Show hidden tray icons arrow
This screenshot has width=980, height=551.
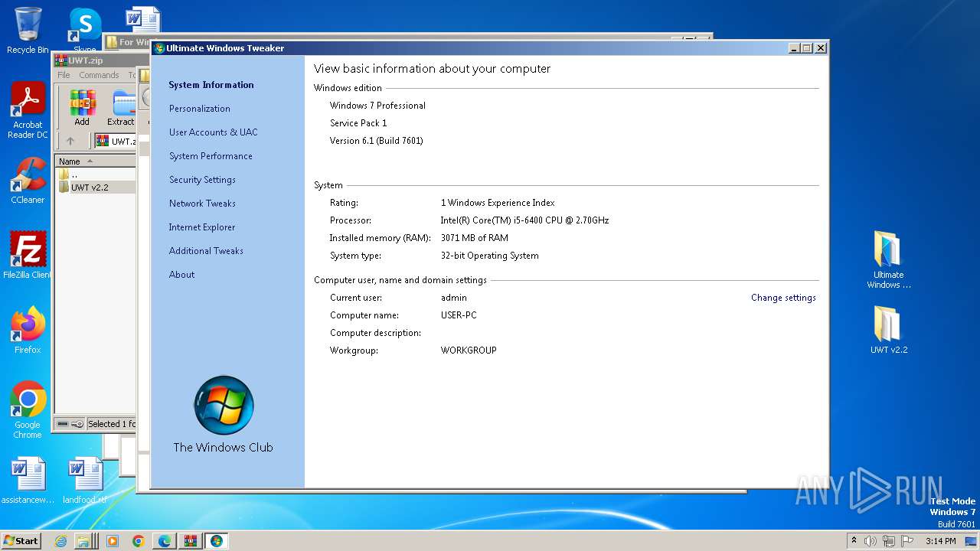(x=854, y=541)
